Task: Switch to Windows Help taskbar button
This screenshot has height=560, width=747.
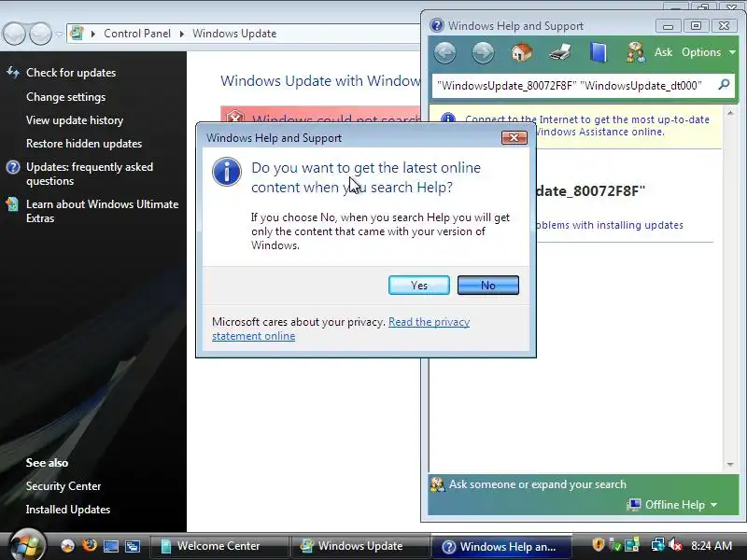Action: coord(501,546)
